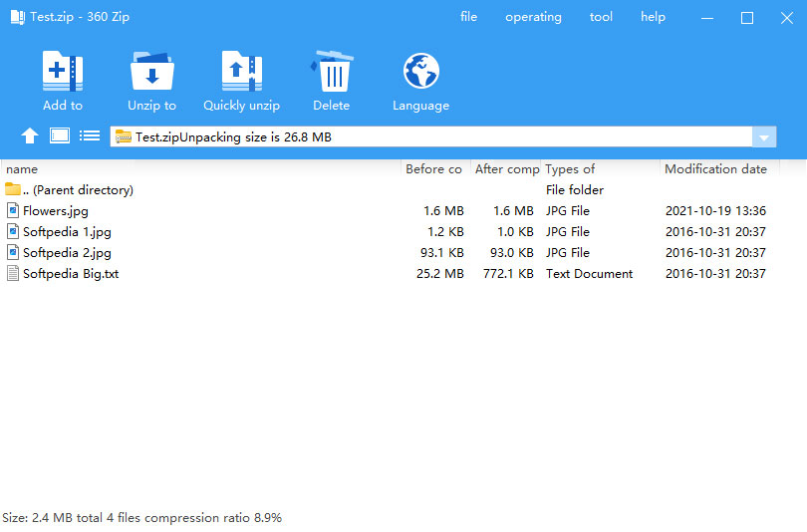The height and width of the screenshot is (532, 807).
Task: Sort by the After comp column header
Action: click(x=506, y=168)
